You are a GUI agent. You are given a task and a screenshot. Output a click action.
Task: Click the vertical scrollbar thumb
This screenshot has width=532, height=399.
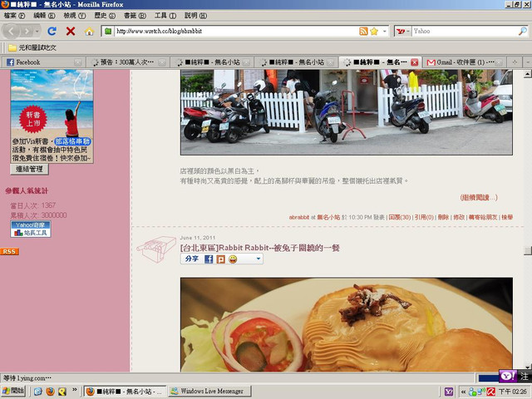(x=528, y=251)
